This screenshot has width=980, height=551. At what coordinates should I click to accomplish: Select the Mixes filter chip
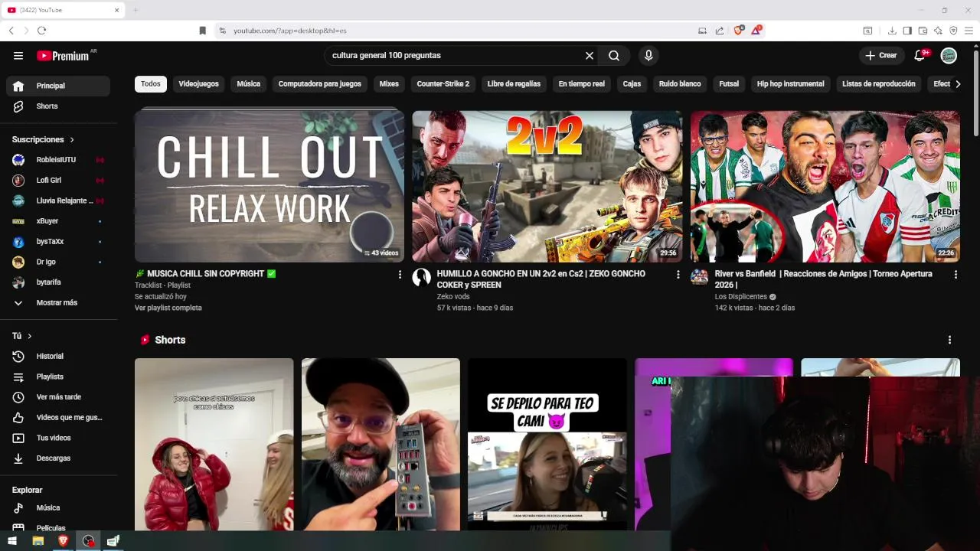(389, 84)
